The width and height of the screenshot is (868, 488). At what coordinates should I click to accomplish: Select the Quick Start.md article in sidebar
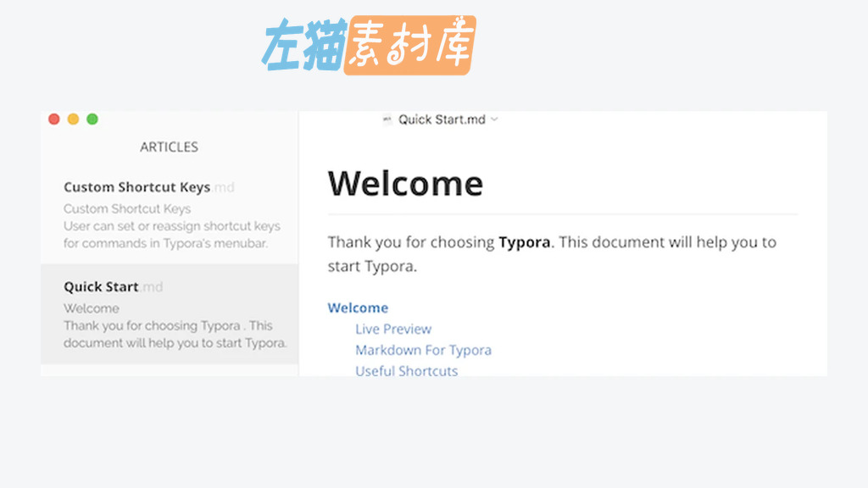pos(170,313)
